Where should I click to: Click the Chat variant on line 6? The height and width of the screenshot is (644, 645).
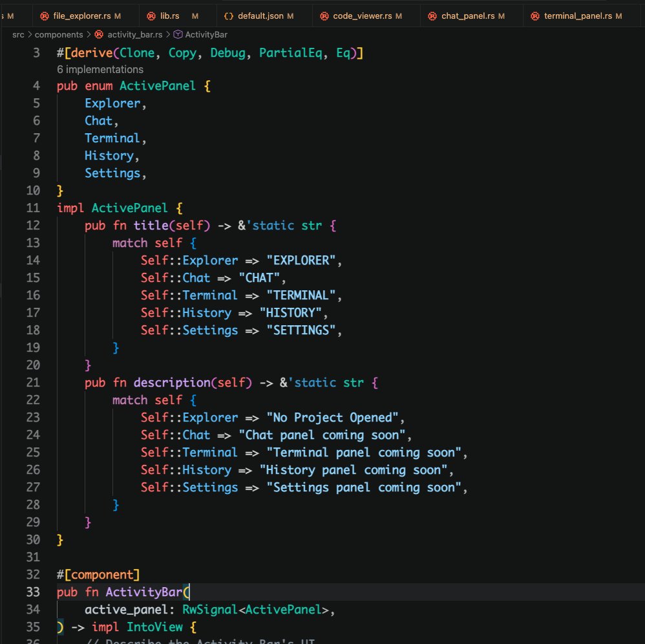(98, 120)
